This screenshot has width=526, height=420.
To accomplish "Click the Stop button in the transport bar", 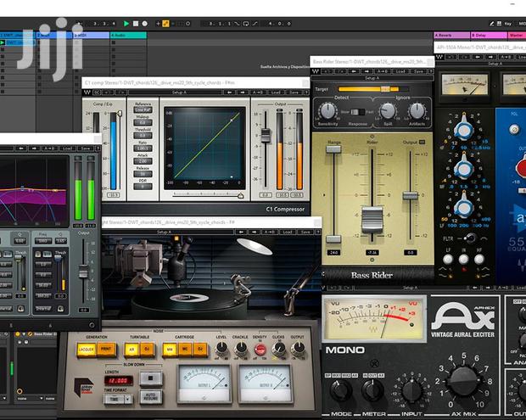I will pos(136,24).
